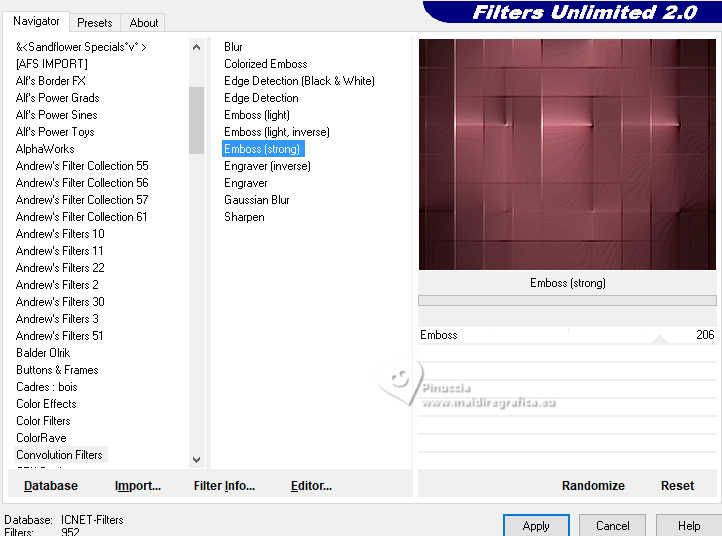Select the Buttons & Frames category
Screen dimensions: 722x536
click(58, 370)
